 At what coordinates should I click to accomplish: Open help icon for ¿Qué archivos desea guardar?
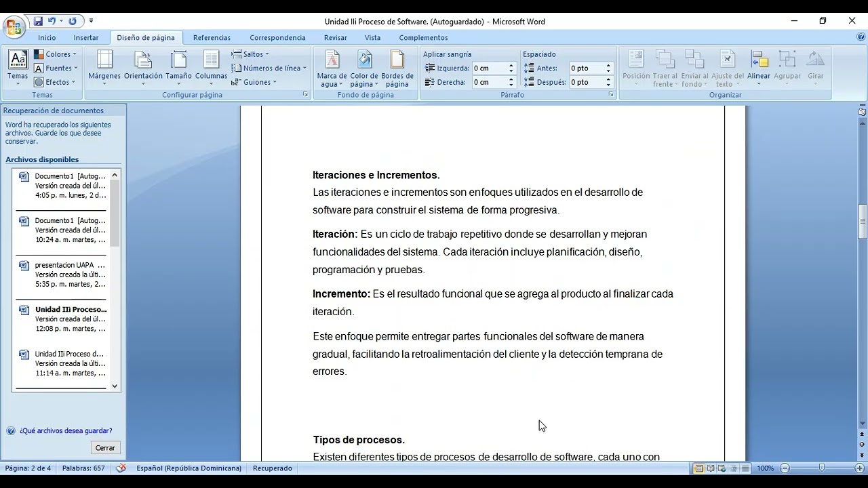coord(10,430)
